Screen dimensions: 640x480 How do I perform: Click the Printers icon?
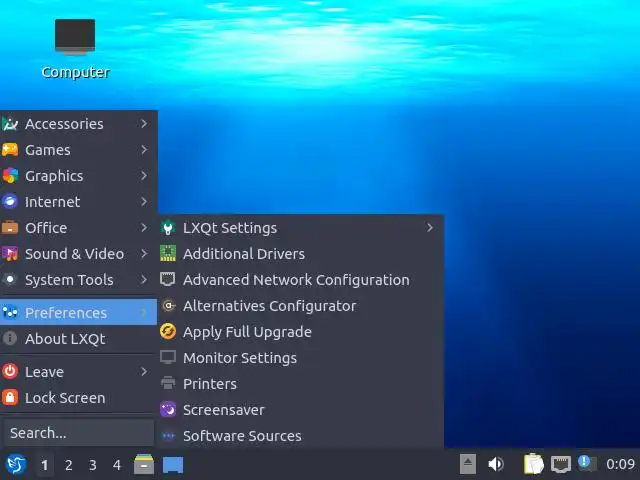168,384
